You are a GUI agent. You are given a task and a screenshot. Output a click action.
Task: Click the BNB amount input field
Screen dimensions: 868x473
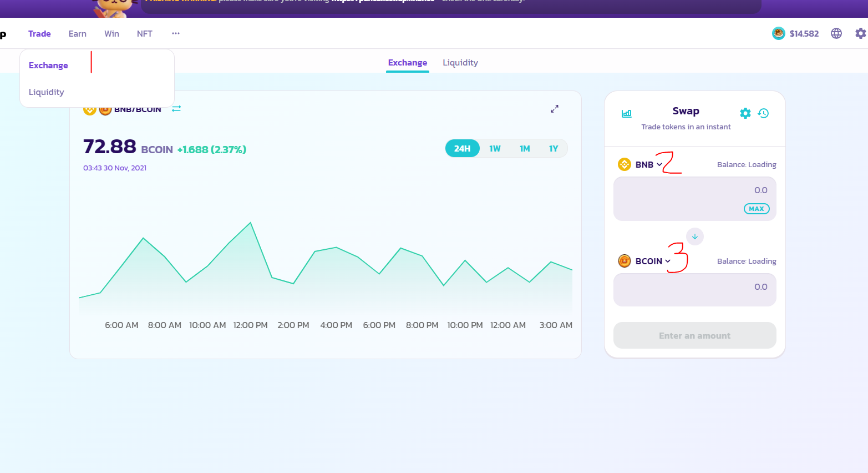click(x=695, y=199)
